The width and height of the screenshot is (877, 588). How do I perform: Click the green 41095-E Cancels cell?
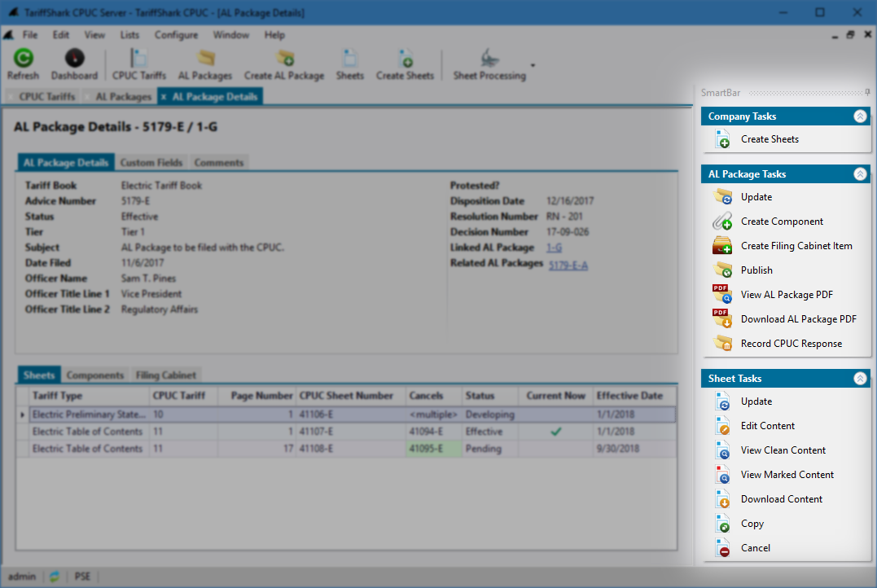tap(434, 449)
